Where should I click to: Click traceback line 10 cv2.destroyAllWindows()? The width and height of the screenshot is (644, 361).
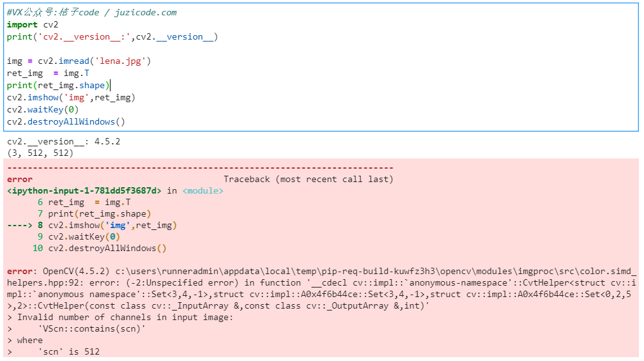pyautogui.click(x=107, y=248)
